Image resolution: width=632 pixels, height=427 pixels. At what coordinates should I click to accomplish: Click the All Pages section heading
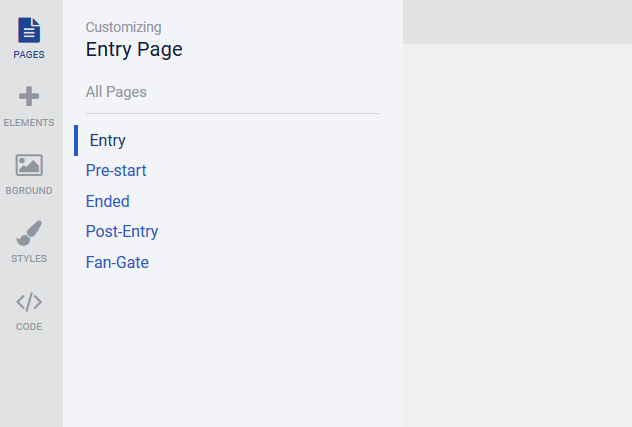[x=116, y=92]
